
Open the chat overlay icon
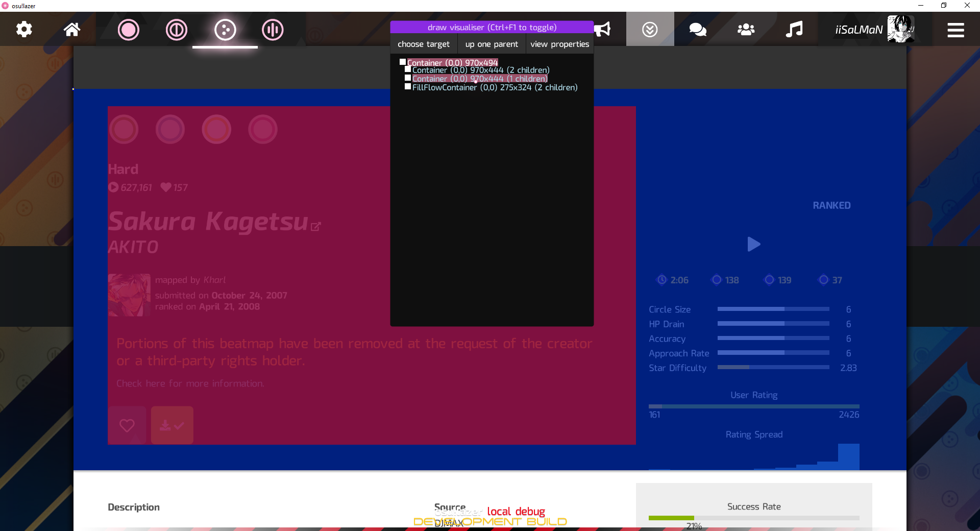[697, 29]
